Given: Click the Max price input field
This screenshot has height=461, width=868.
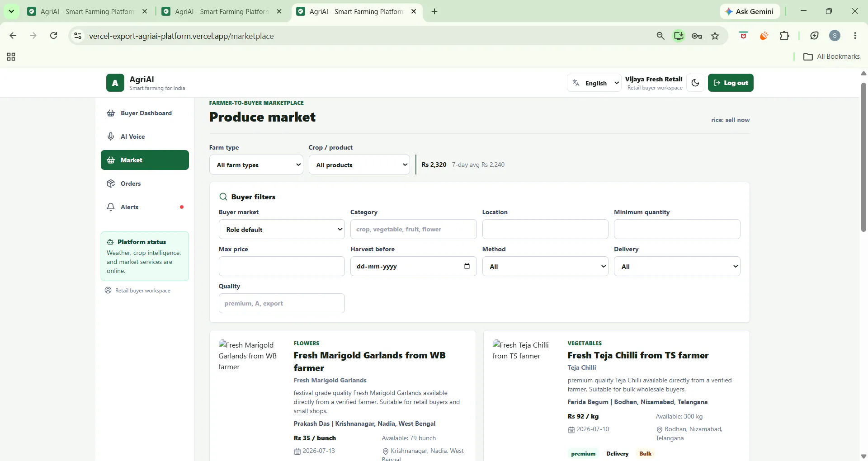Looking at the screenshot, I should pyautogui.click(x=282, y=266).
